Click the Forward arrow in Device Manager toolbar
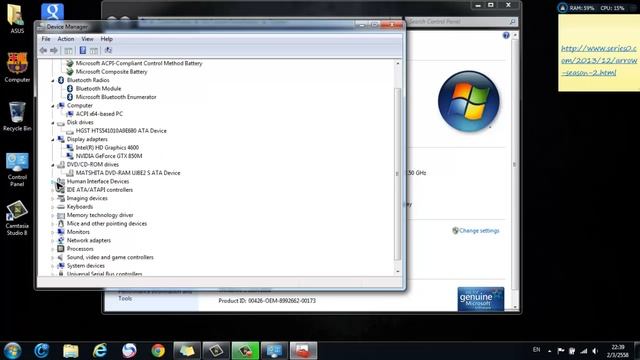The height and width of the screenshot is (360, 640). point(54,50)
